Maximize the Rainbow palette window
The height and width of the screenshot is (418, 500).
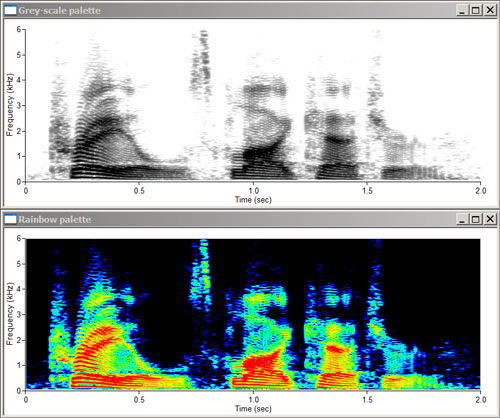click(476, 219)
